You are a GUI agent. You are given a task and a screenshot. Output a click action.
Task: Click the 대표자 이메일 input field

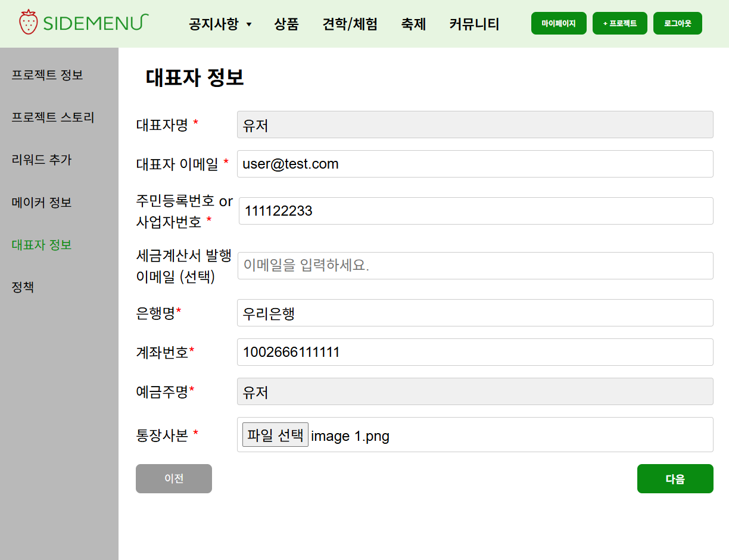point(475,164)
